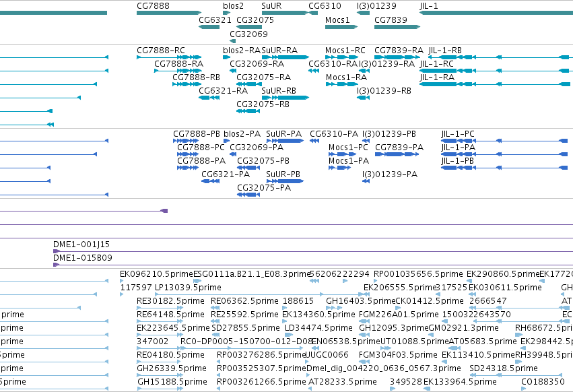The height and width of the screenshot is (392, 573).
Task: Select protein CG6310-PA
Action: (334, 134)
